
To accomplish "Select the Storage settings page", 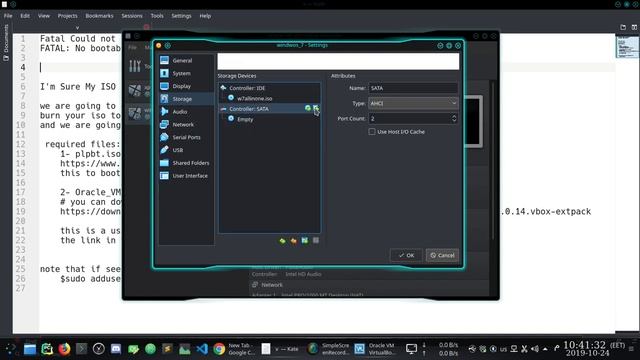I will (x=186, y=99).
